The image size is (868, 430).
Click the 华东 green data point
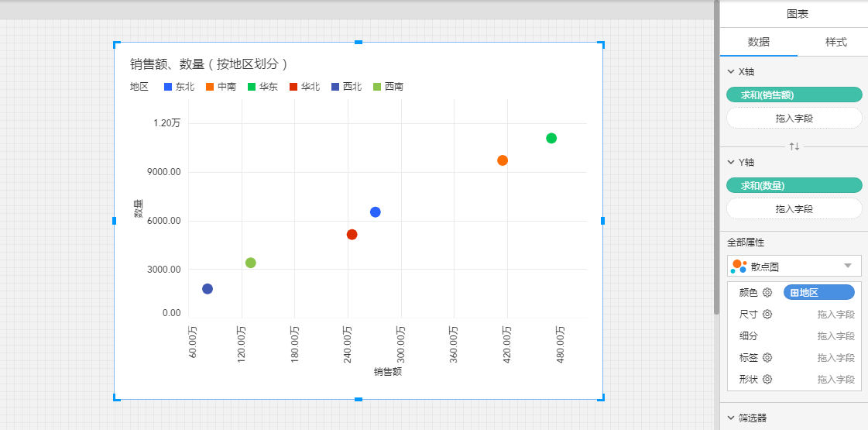[551, 138]
